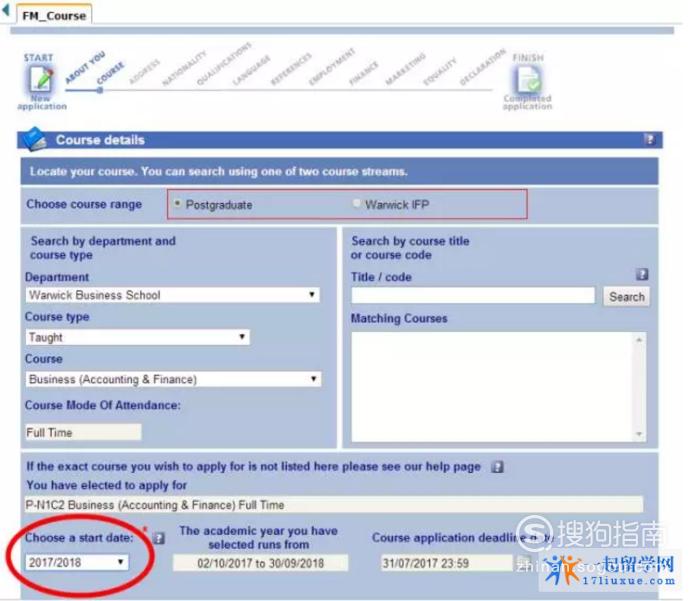This screenshot has height=601, width=692.
Task: Click the 'Matching Courses' label
Action: pos(399,318)
